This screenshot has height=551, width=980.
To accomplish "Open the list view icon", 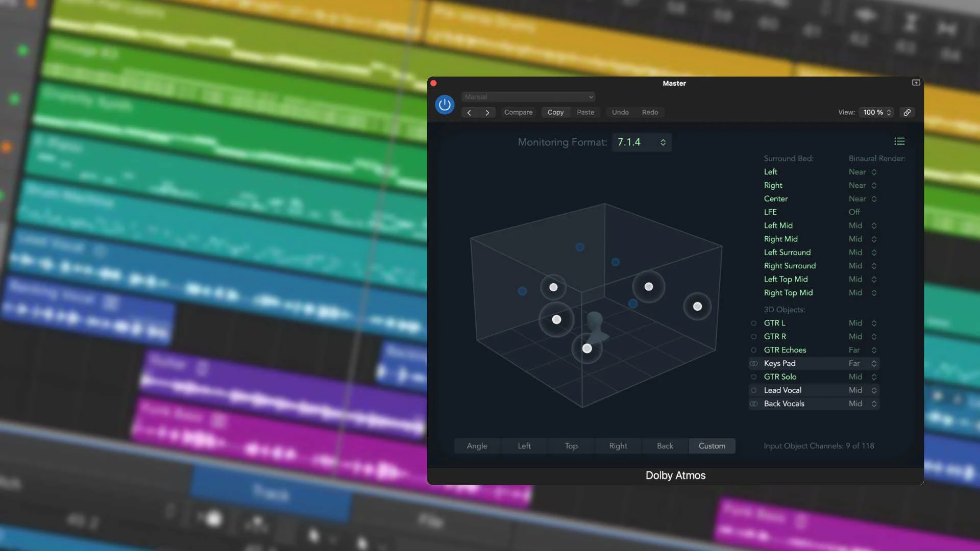I will [x=899, y=141].
